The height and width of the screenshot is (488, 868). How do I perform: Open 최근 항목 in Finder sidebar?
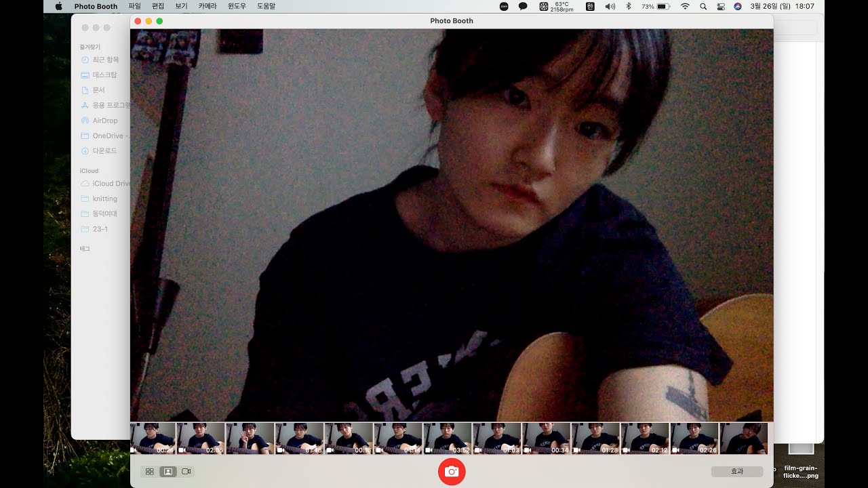(100, 60)
